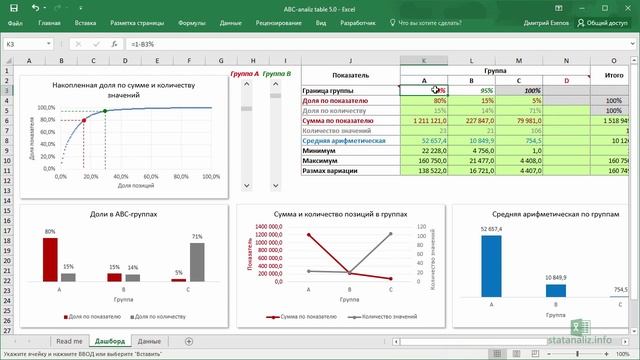This screenshot has width=640, height=360.
Task: Switch to the Read me sheet tab
Action: 69,341
